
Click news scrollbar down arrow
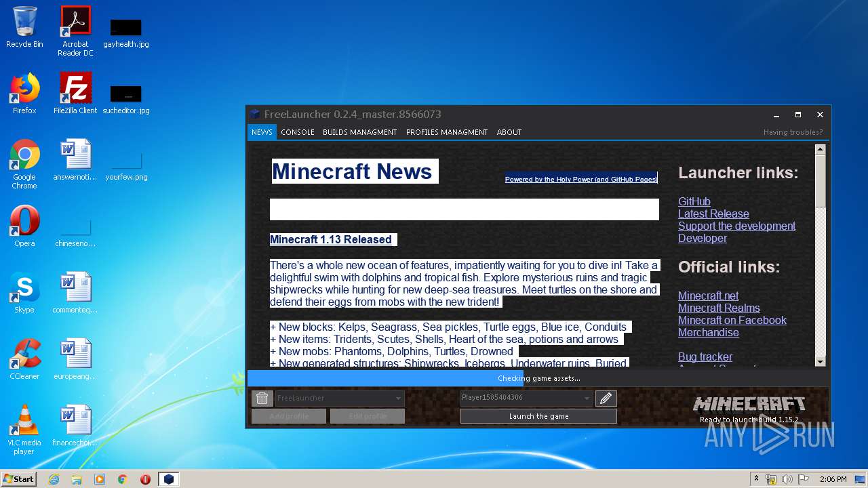tap(821, 362)
